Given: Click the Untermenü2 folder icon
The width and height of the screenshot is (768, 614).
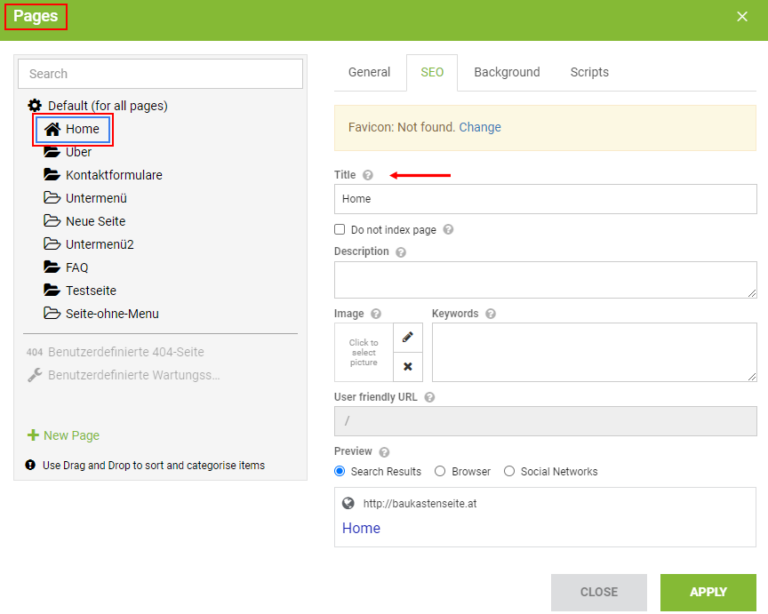Looking at the screenshot, I should pos(51,243).
